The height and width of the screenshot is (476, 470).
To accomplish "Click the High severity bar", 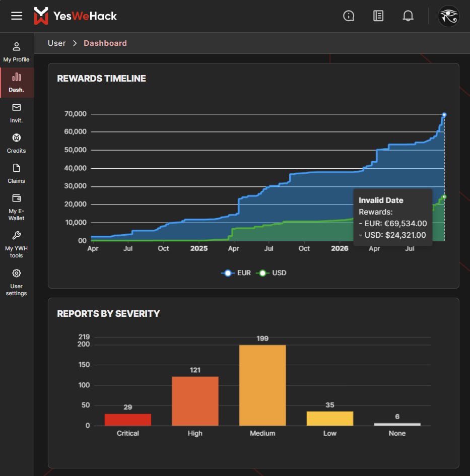I will (x=195, y=401).
